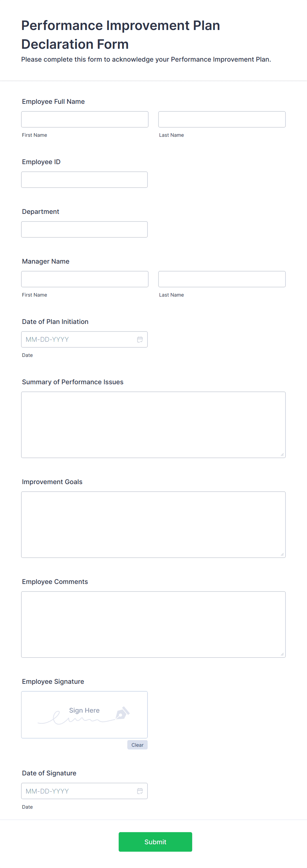307x868 pixels.
Task: Select the Improvement Goals text area
Action: pyautogui.click(x=153, y=524)
